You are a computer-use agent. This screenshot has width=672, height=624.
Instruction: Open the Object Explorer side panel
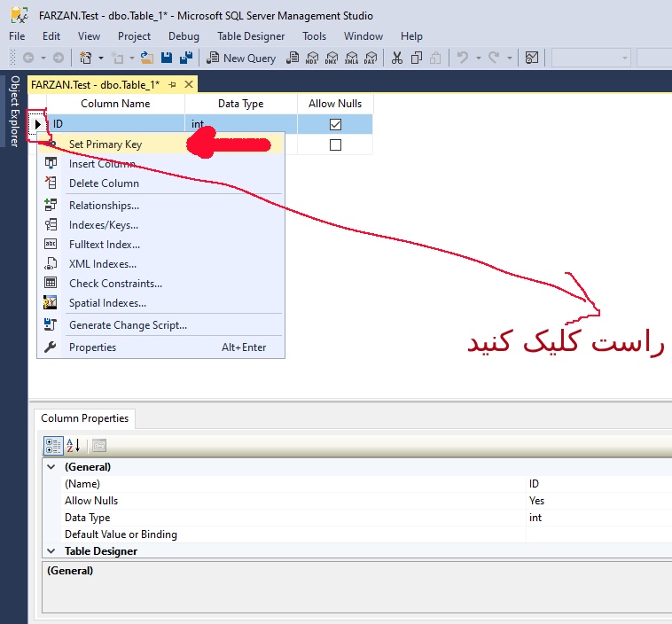tap(14, 111)
